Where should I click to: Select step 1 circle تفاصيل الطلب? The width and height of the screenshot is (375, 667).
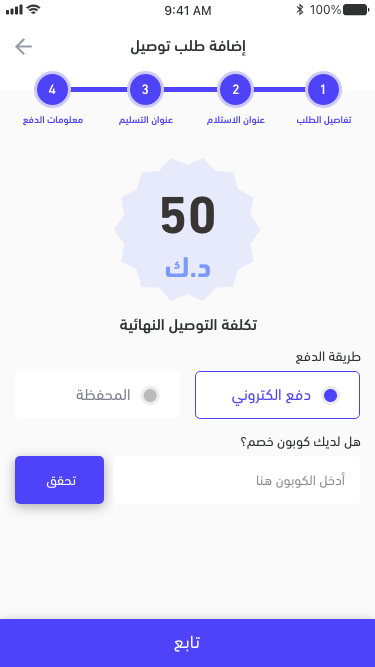(x=323, y=89)
